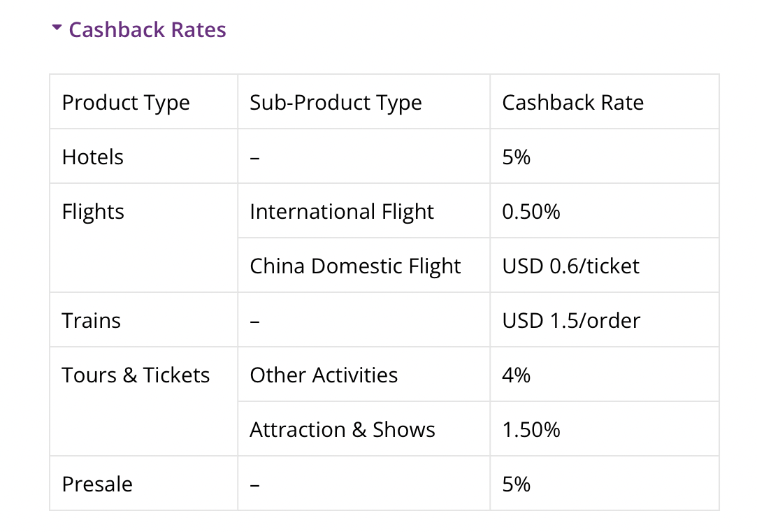Click the Cashback Rates heading text
757x532 pixels.
pos(147,30)
